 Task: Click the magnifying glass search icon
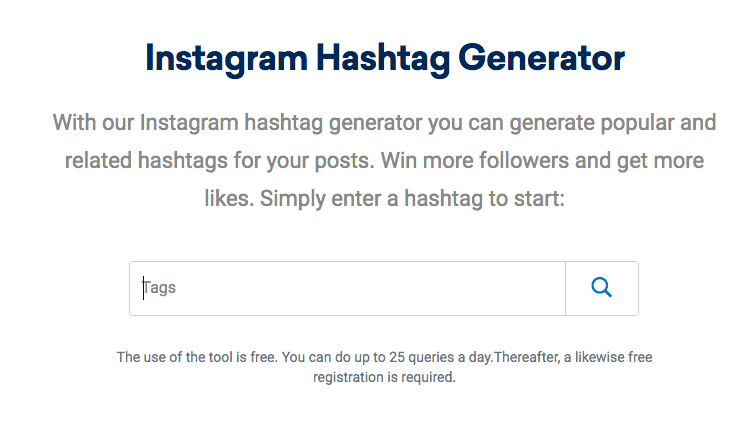601,288
